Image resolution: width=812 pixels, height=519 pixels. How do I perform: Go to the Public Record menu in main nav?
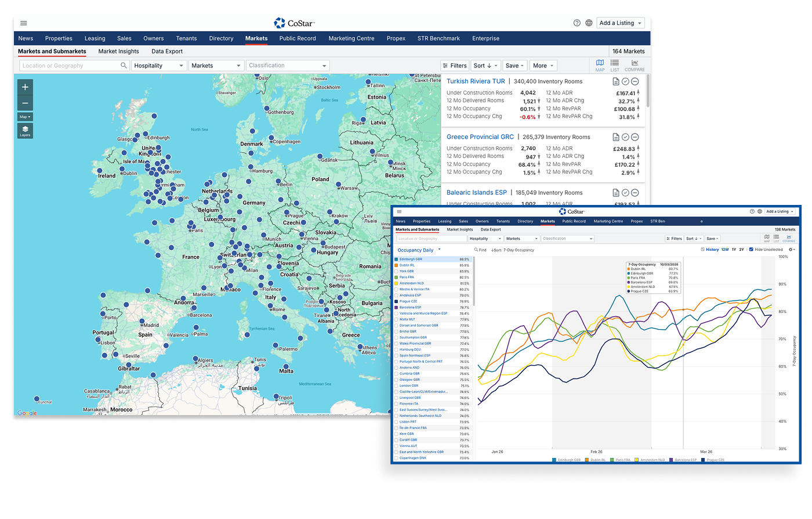pyautogui.click(x=298, y=38)
